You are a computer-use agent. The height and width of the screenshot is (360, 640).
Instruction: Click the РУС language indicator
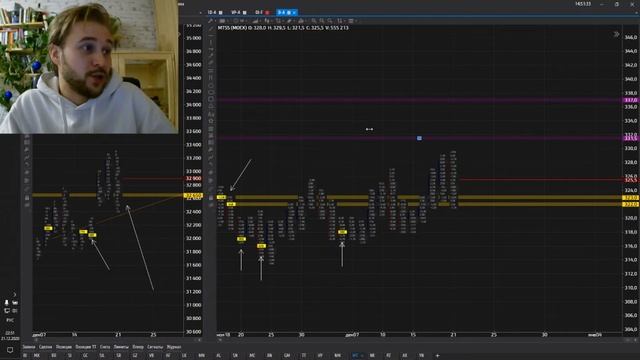[x=10, y=320]
